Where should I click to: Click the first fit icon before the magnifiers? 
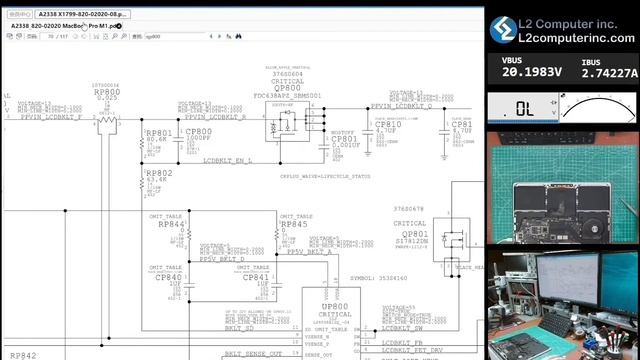tap(96, 36)
